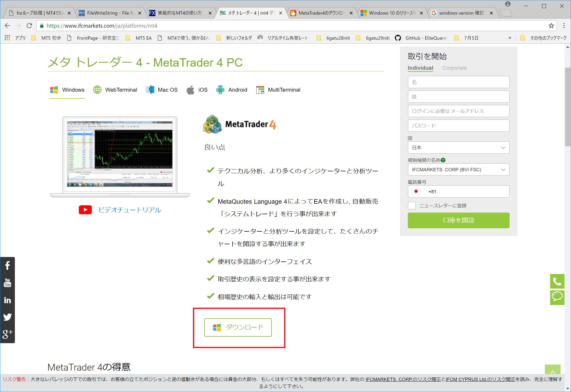Click the Facebook share icon
The height and width of the screenshot is (392, 571).
click(7, 266)
